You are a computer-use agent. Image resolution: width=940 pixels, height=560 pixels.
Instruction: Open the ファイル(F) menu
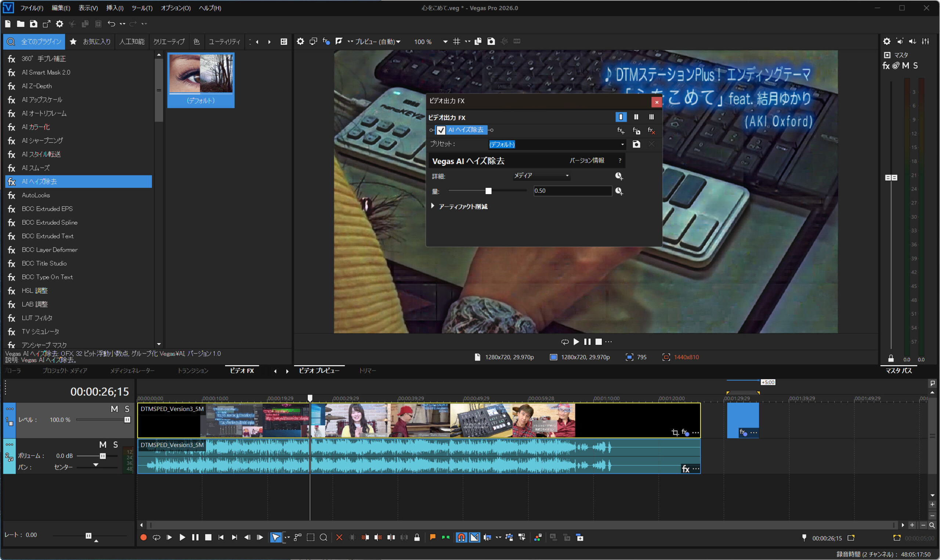pyautogui.click(x=32, y=8)
